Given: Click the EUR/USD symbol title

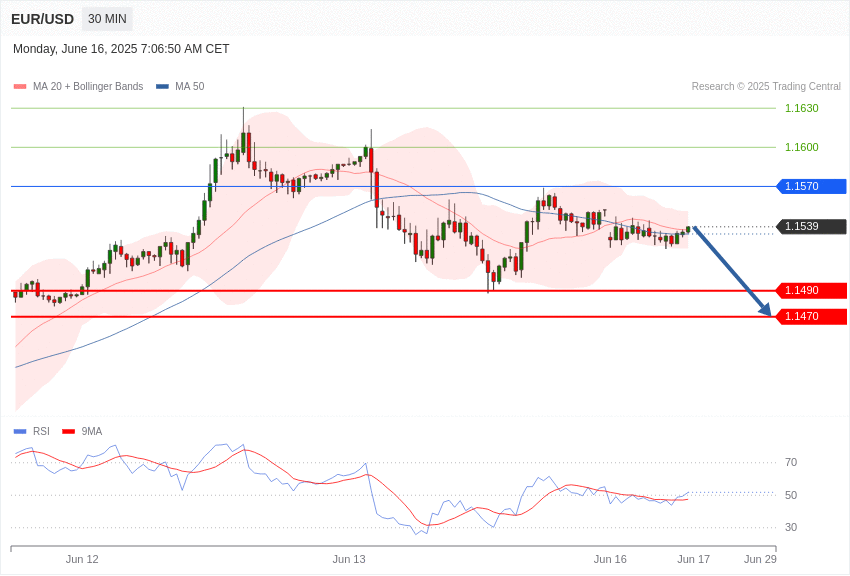Looking at the screenshot, I should click(x=42, y=19).
